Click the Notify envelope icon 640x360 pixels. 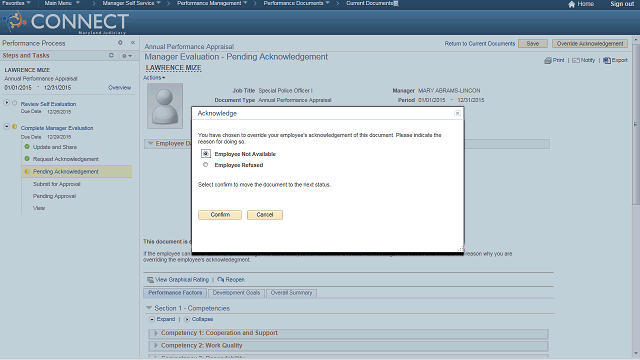[576, 60]
